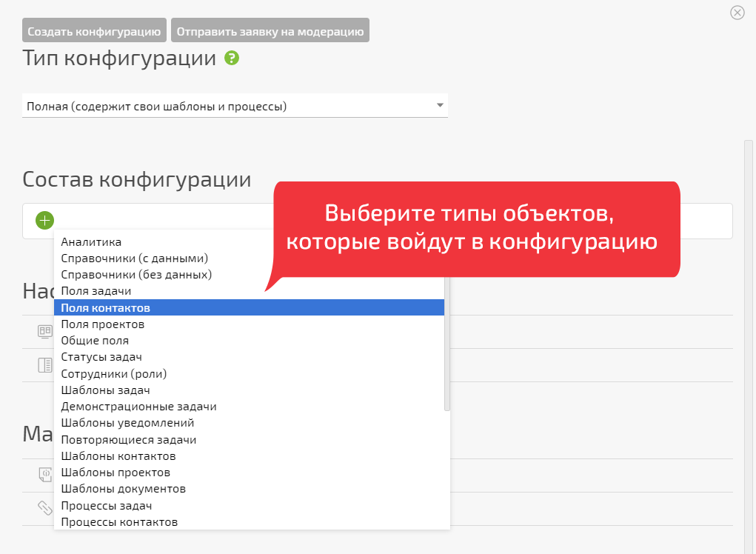Image resolution: width=756 pixels, height=554 pixels.
Task: Click the green plus add-object icon
Action: tap(45, 221)
